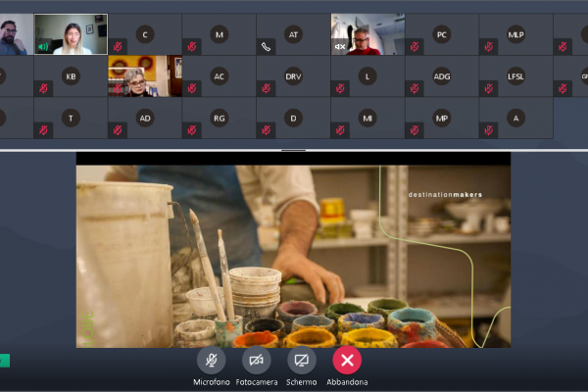Select participant tile LFSL

[516, 76]
